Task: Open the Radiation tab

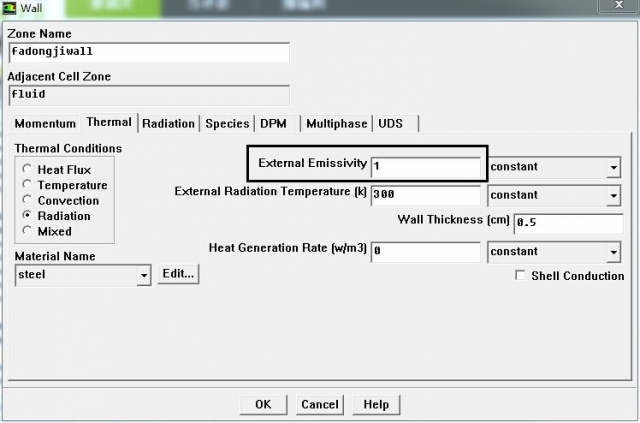Action: coord(168,124)
